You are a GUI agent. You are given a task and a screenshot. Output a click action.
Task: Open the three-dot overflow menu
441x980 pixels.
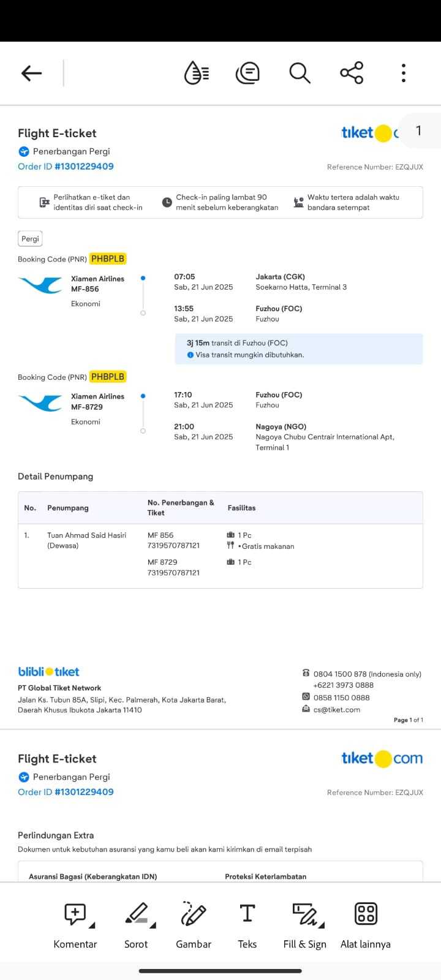(403, 73)
